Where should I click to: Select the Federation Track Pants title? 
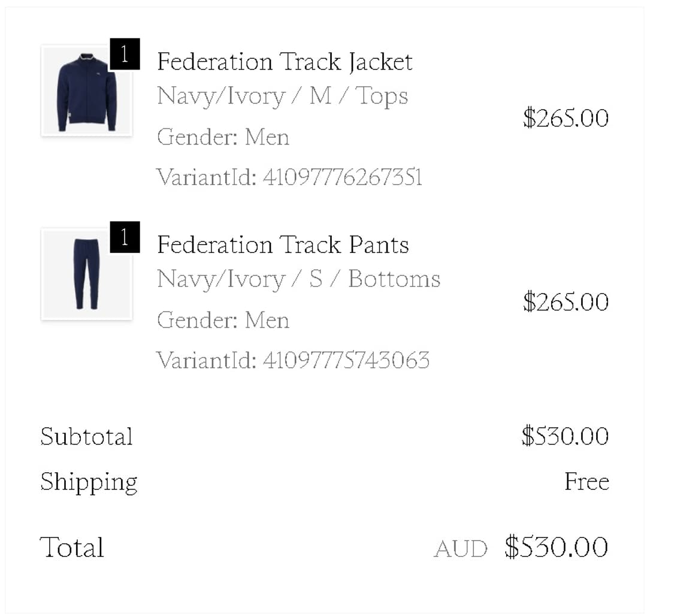[x=283, y=244]
